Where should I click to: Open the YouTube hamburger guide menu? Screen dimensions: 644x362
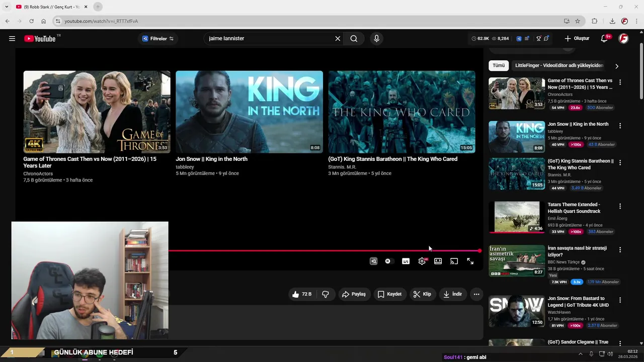click(12, 39)
